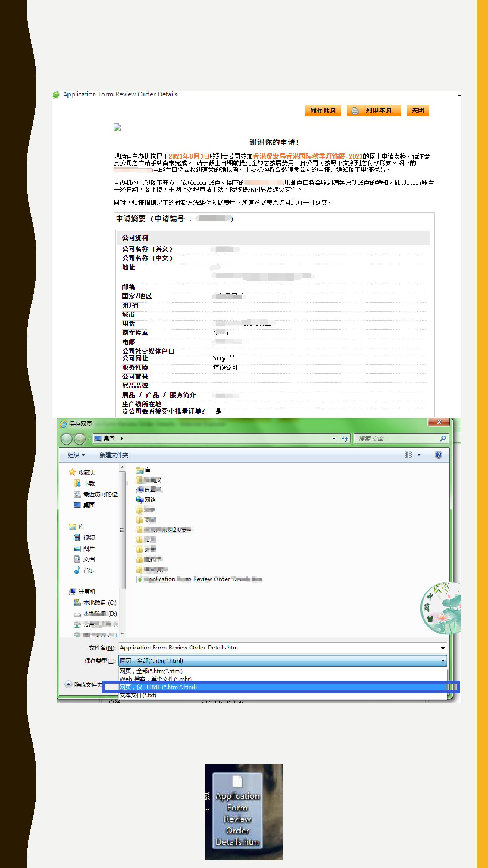This screenshot has width=488, height=868.
Task: Click the change view icon
Action: click(x=408, y=455)
